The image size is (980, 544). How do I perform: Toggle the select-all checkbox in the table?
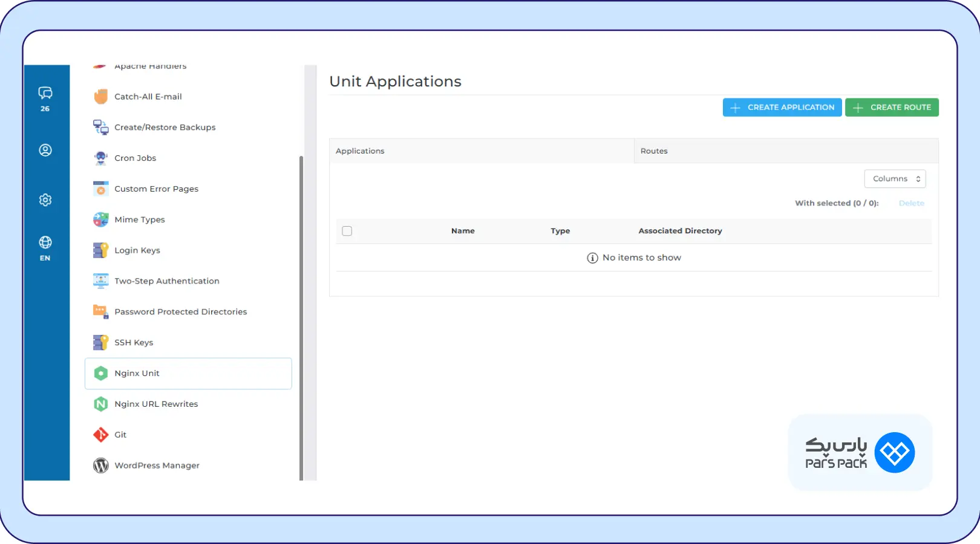pos(347,231)
